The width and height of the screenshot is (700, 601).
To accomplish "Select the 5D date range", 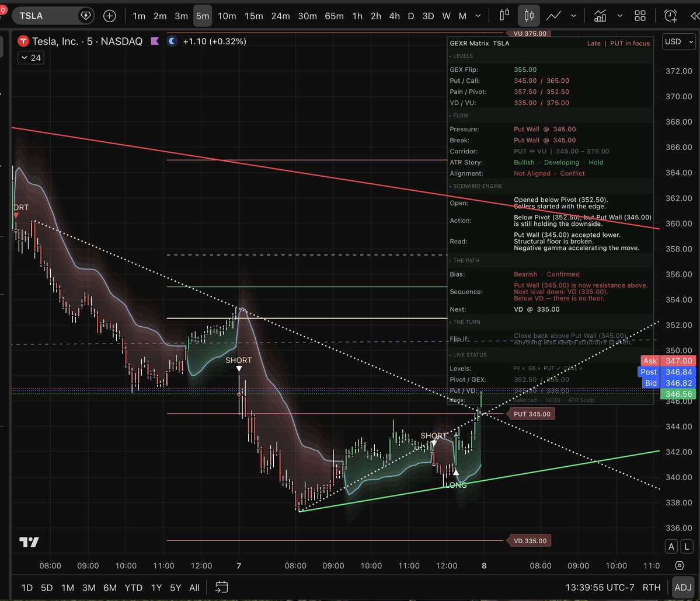I will click(47, 588).
